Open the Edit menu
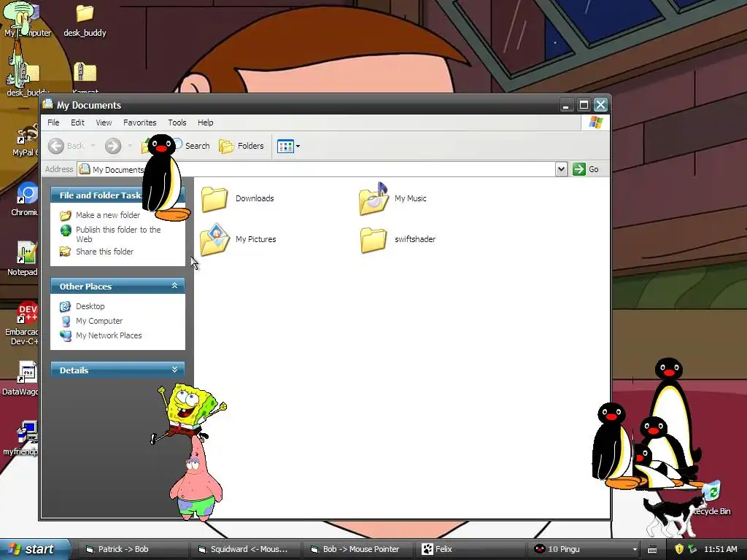The width and height of the screenshot is (747, 560). [77, 122]
